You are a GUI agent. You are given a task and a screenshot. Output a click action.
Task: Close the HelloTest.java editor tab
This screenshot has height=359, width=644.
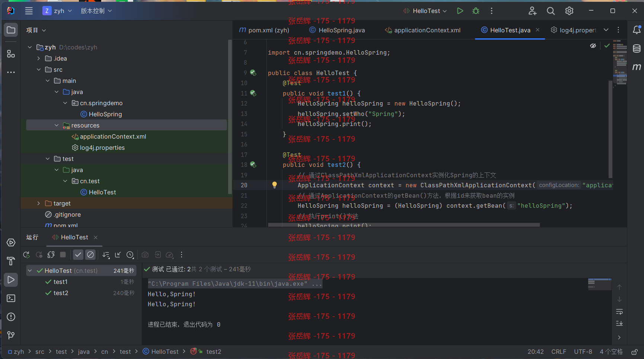[538, 30]
